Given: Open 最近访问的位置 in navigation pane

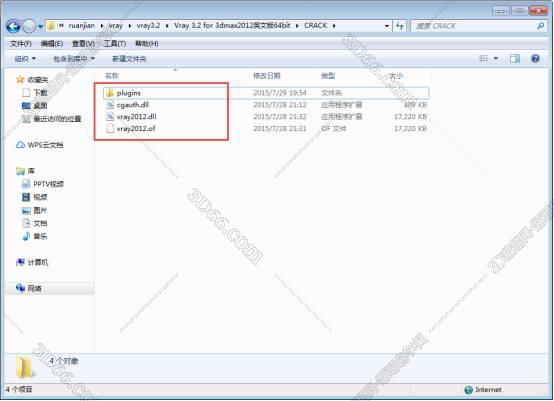Looking at the screenshot, I should pyautogui.click(x=57, y=119).
